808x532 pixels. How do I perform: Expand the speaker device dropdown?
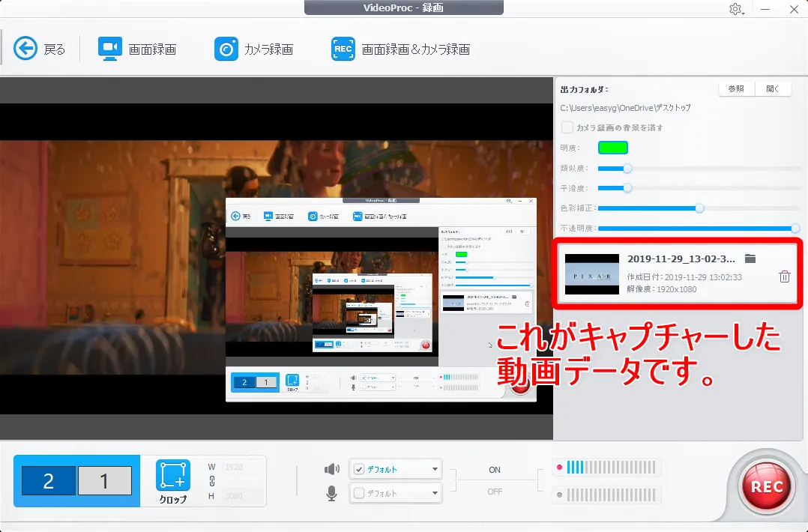[435, 469]
